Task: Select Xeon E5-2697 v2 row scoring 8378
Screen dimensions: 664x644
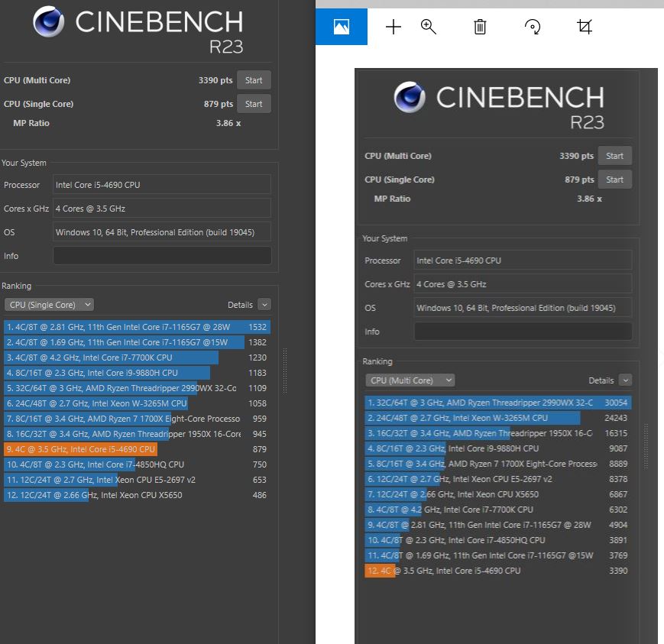Action: click(x=498, y=479)
